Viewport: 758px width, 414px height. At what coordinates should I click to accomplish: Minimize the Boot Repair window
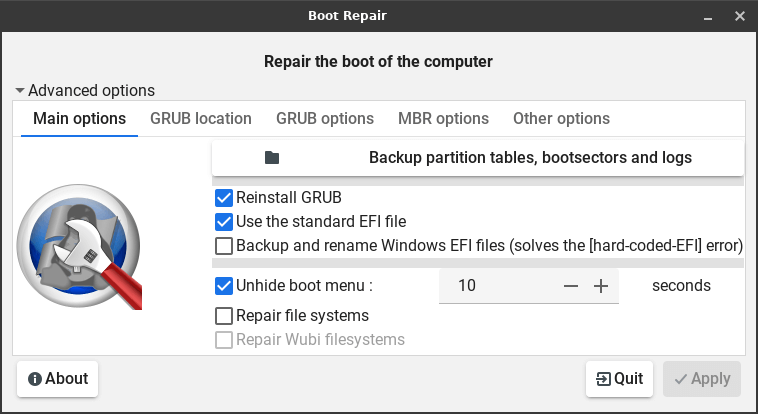pos(708,16)
